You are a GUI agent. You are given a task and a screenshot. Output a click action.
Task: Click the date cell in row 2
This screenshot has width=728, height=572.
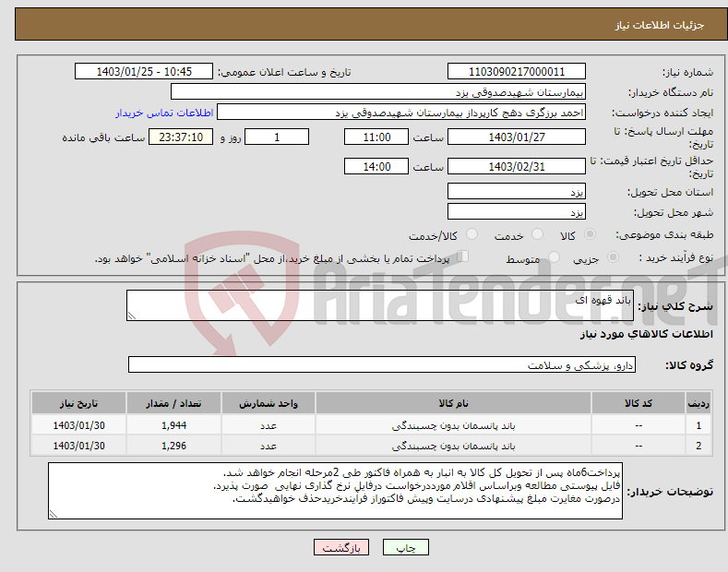79,446
